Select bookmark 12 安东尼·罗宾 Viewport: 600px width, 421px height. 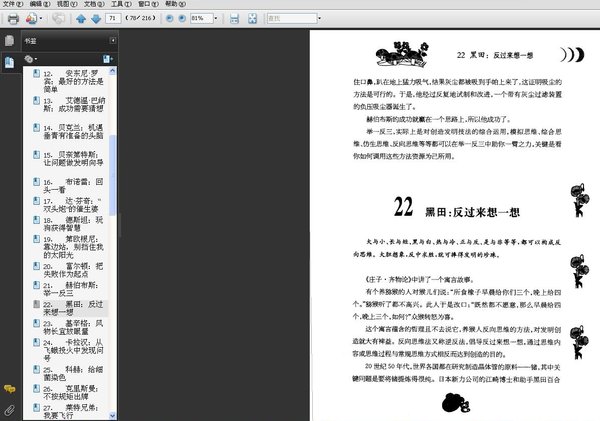coord(73,81)
